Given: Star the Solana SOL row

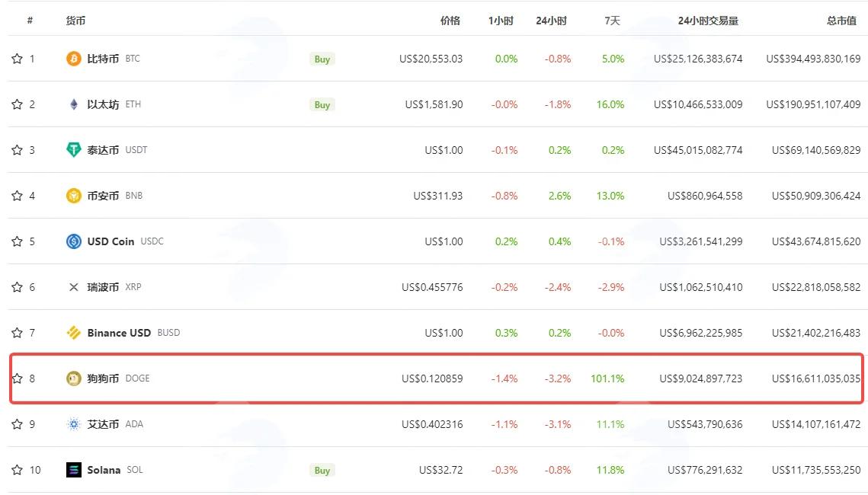Looking at the screenshot, I should coord(18,470).
